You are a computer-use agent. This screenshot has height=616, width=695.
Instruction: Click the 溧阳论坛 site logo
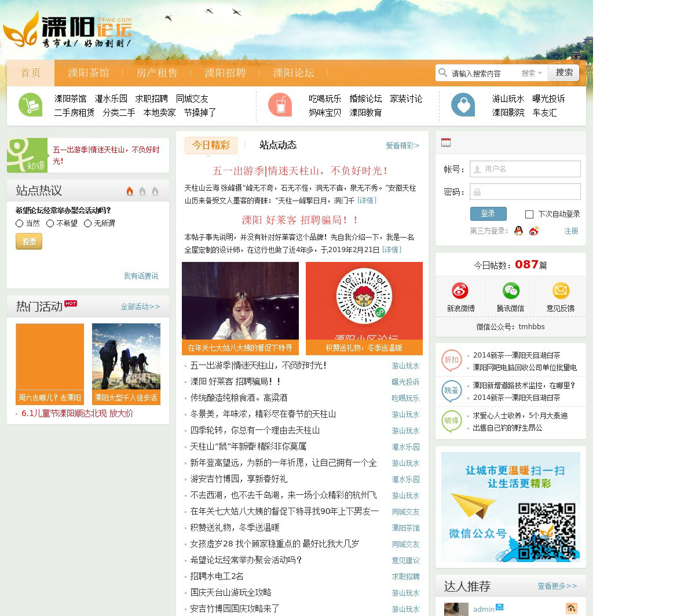pos(67,30)
